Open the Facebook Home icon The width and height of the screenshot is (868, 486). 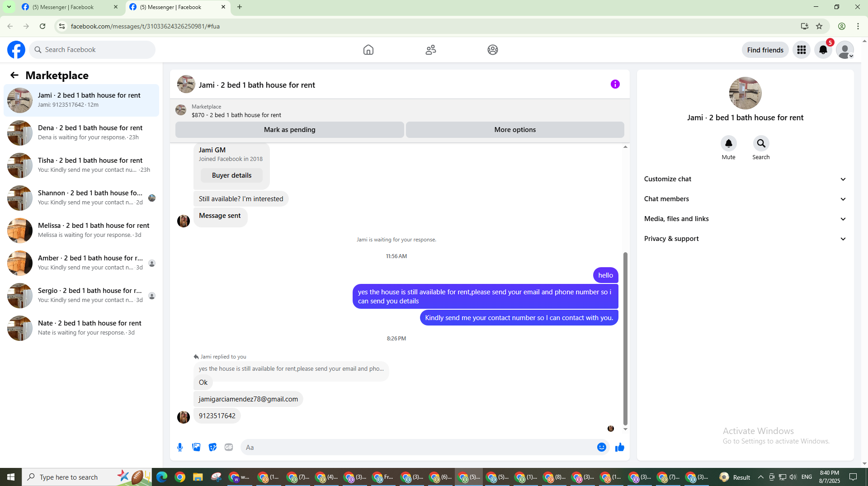[368, 50]
